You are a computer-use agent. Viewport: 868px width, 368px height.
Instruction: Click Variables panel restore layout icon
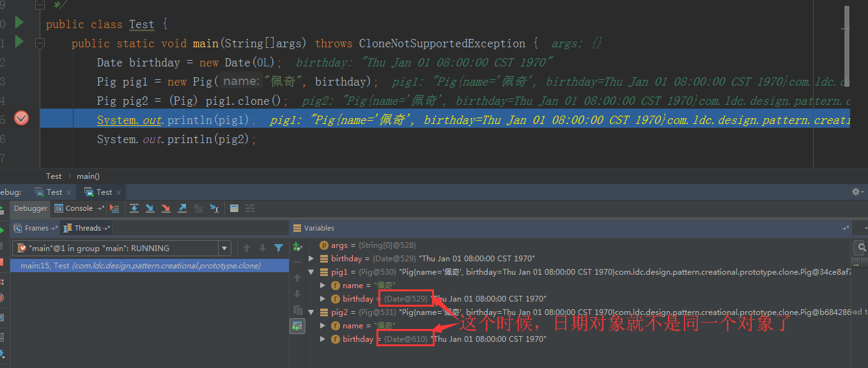845,228
